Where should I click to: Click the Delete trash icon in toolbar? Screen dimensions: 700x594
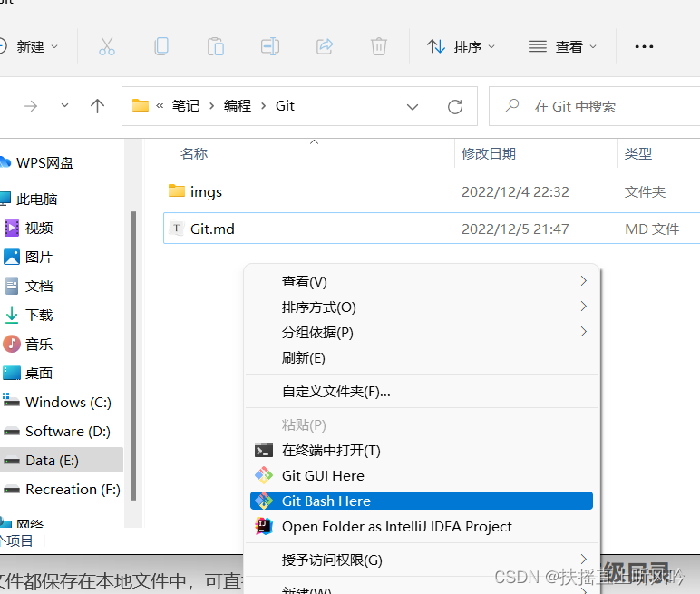[379, 46]
